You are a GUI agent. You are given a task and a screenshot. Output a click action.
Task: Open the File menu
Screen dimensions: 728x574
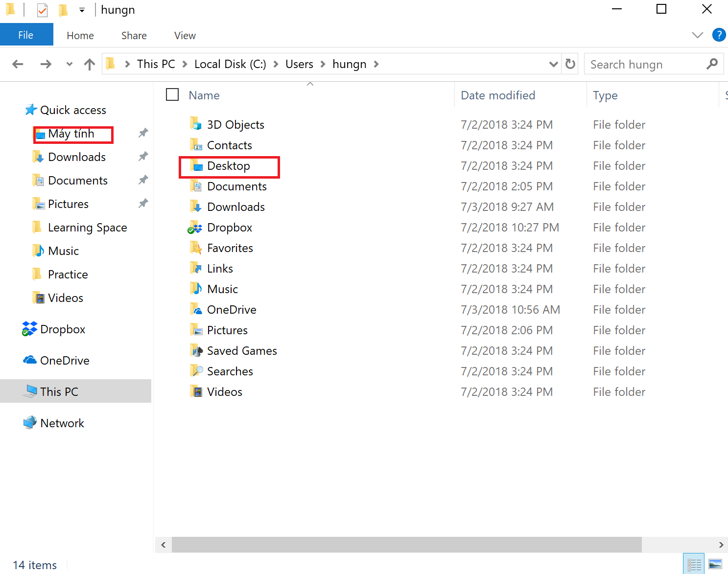click(26, 35)
